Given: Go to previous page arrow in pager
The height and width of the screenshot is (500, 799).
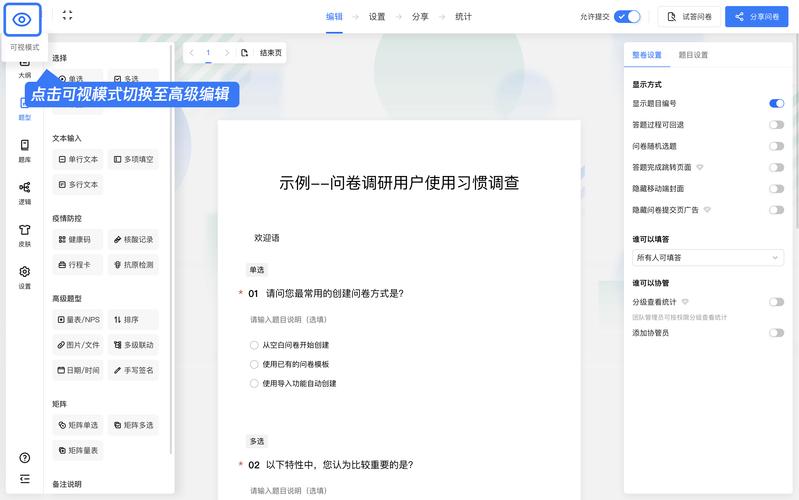Looking at the screenshot, I should (192, 52).
